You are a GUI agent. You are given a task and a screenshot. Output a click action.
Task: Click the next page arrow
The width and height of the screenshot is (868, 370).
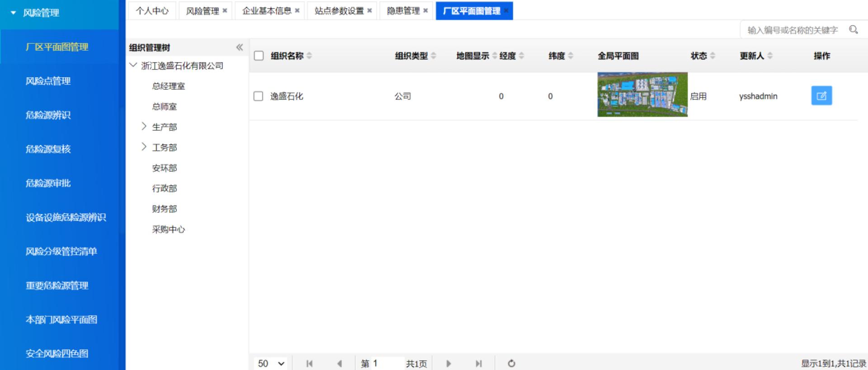(448, 363)
